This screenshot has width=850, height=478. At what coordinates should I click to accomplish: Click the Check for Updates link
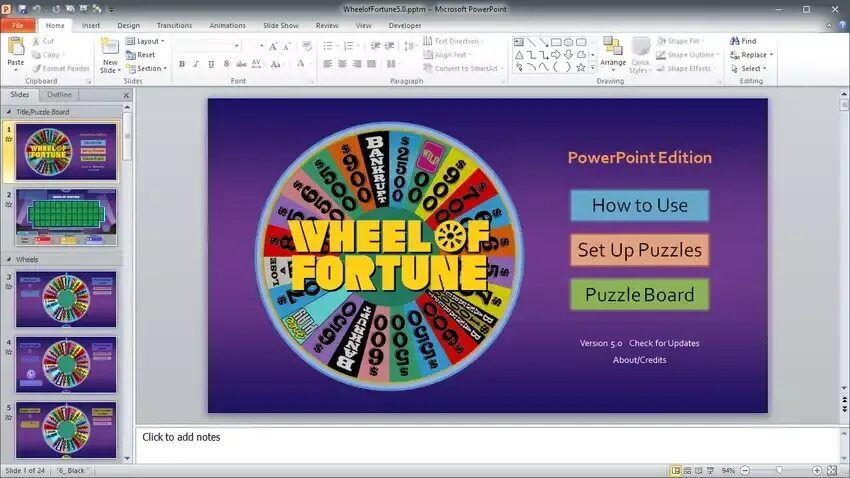pyautogui.click(x=664, y=343)
